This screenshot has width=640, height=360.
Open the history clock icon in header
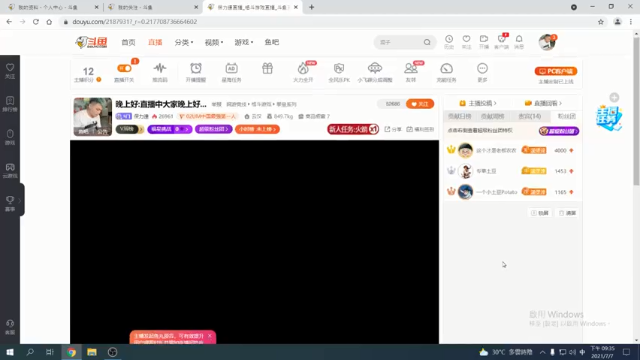coord(449,39)
